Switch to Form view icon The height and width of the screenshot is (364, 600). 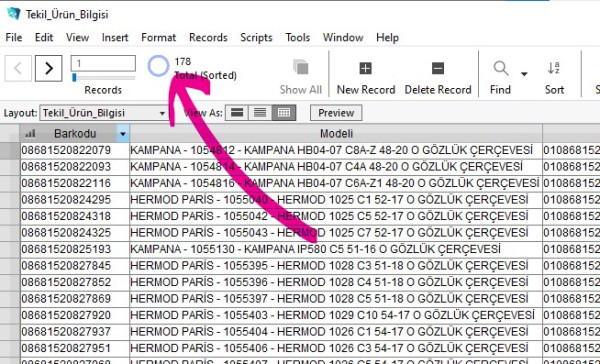(x=237, y=113)
